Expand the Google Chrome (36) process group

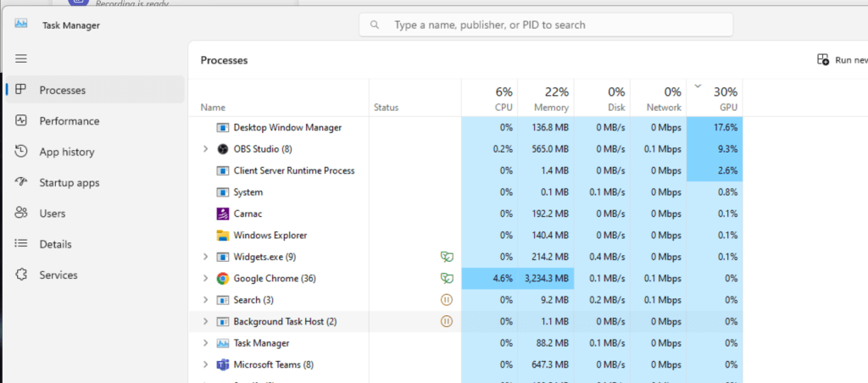pos(205,279)
